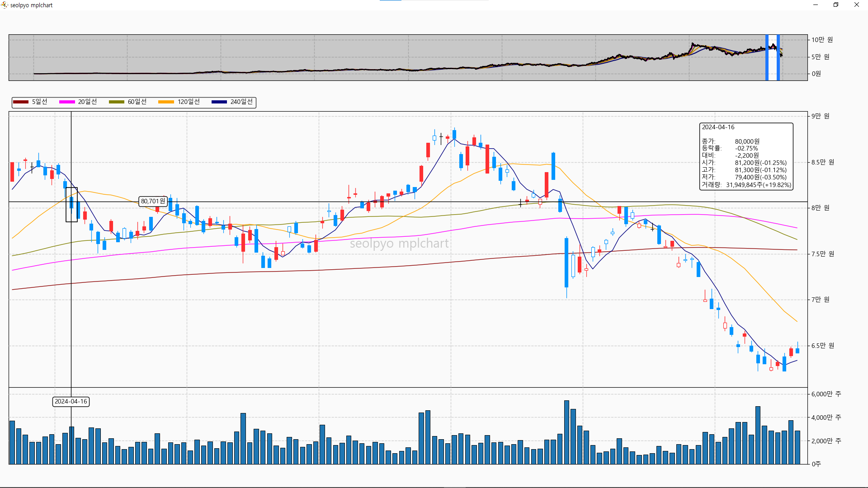Click the olive 60일선 legend swatch
This screenshot has height=488, width=868.
pyautogui.click(x=117, y=102)
